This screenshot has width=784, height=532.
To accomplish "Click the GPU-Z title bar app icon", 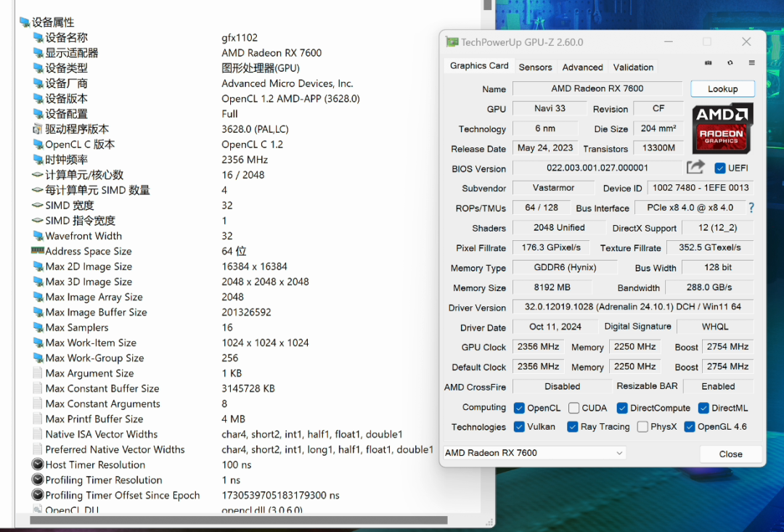I will [452, 42].
